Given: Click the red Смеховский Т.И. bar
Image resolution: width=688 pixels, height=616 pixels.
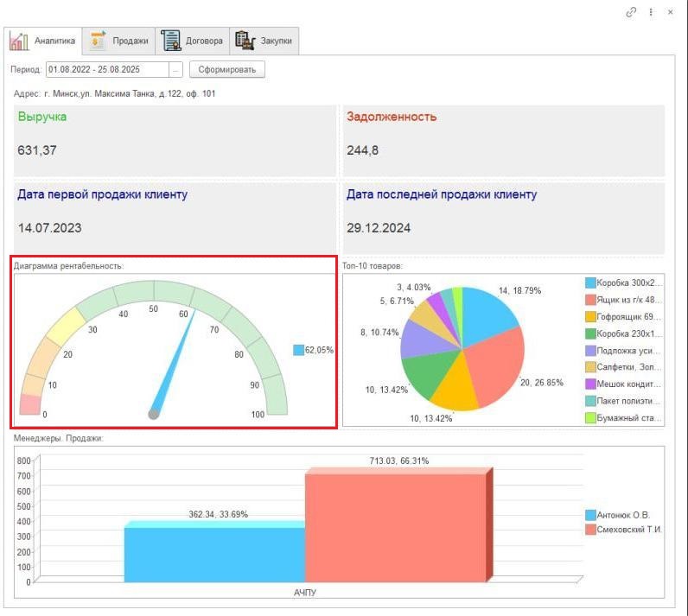Looking at the screenshot, I should coord(395,527).
